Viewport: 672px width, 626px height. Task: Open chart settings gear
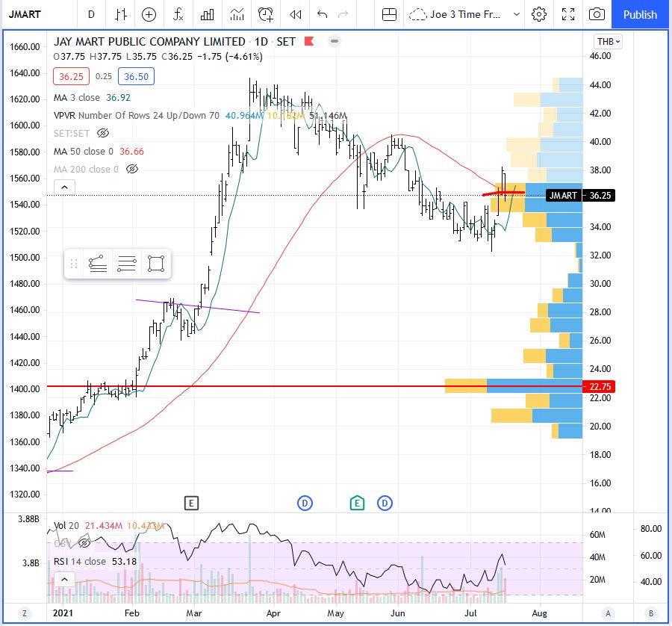[538, 15]
